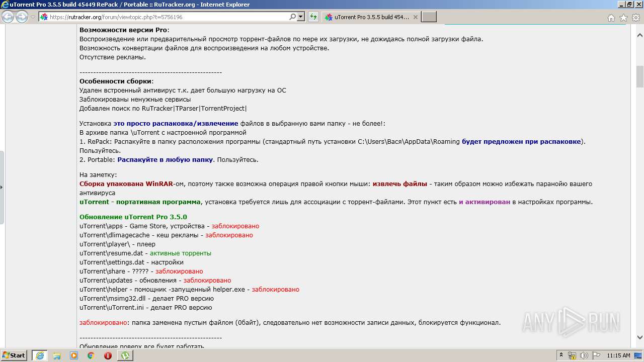The height and width of the screenshot is (362, 644).
Task: Click the line 'На заметку:'
Action: click(x=98, y=175)
